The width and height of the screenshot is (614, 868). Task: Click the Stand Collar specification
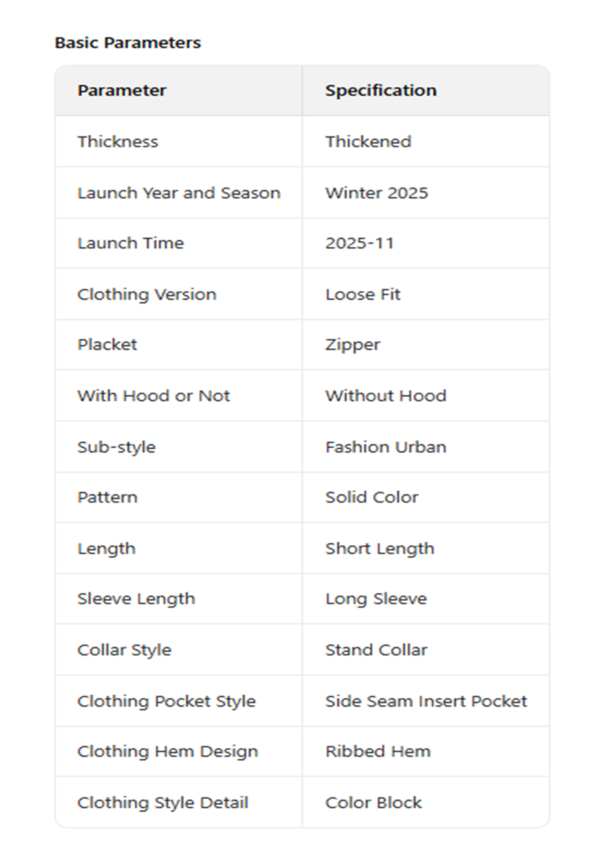(x=376, y=650)
